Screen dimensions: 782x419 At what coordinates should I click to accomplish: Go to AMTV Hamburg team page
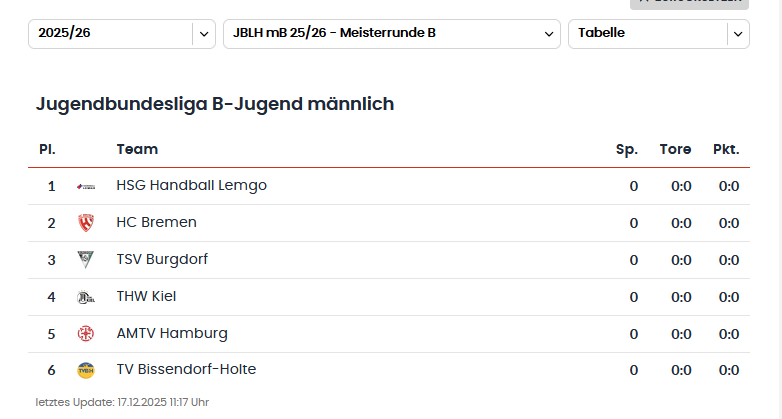[x=172, y=333]
